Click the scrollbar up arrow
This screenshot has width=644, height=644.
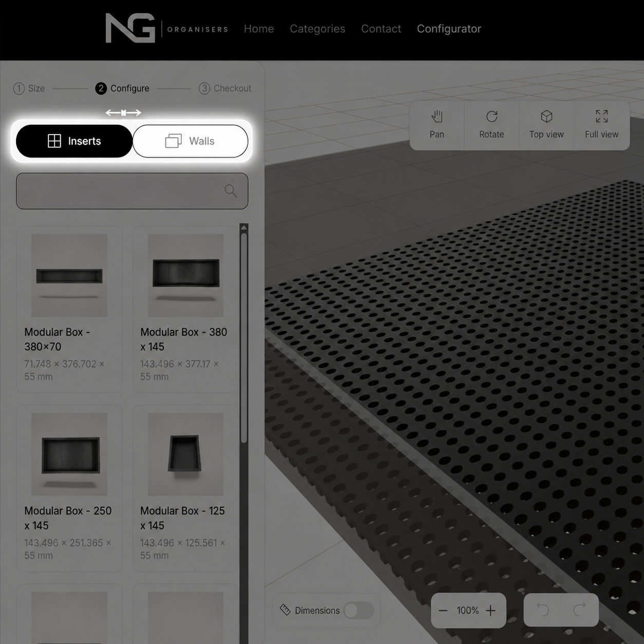coord(244,227)
